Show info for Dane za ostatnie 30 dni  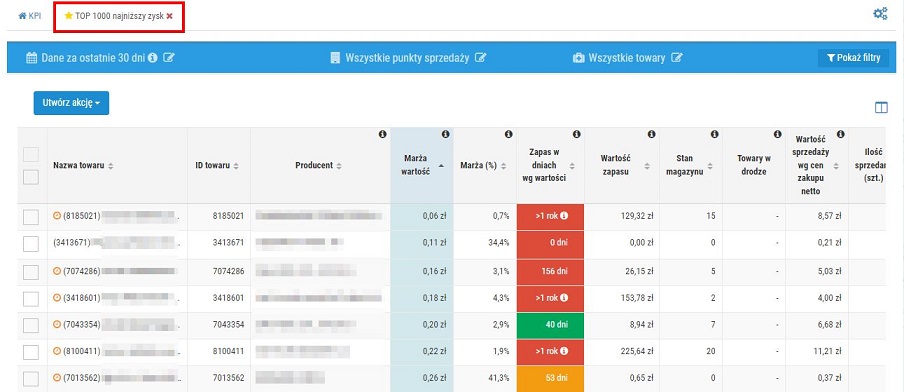(153, 58)
